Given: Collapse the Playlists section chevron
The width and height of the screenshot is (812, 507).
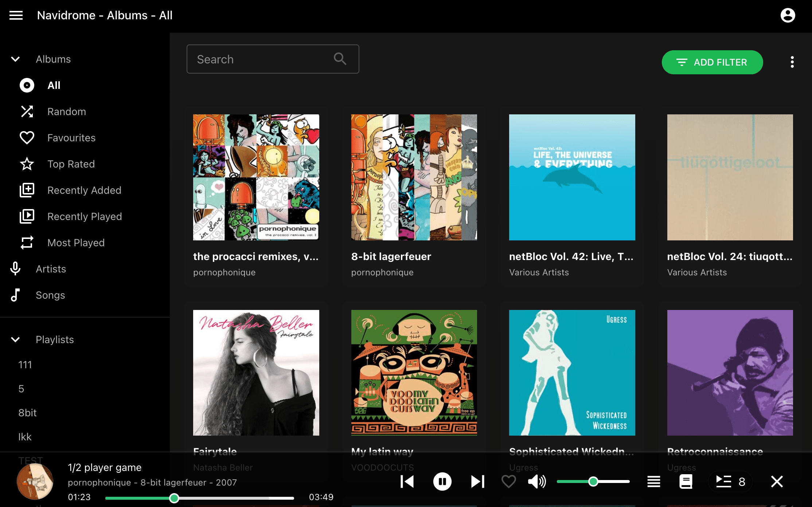Looking at the screenshot, I should [15, 339].
